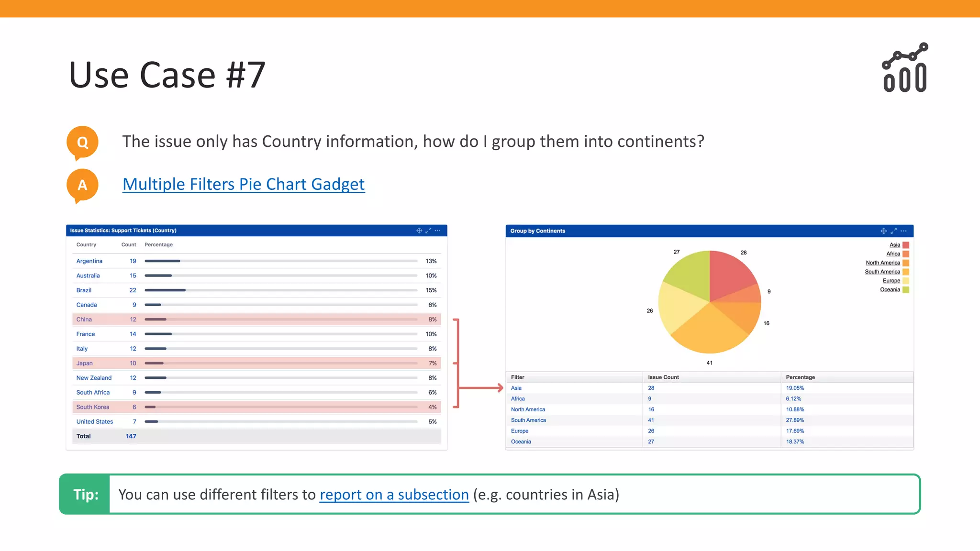Image resolution: width=980 pixels, height=551 pixels.
Task: Open the Brazil country row link
Action: tap(84, 290)
